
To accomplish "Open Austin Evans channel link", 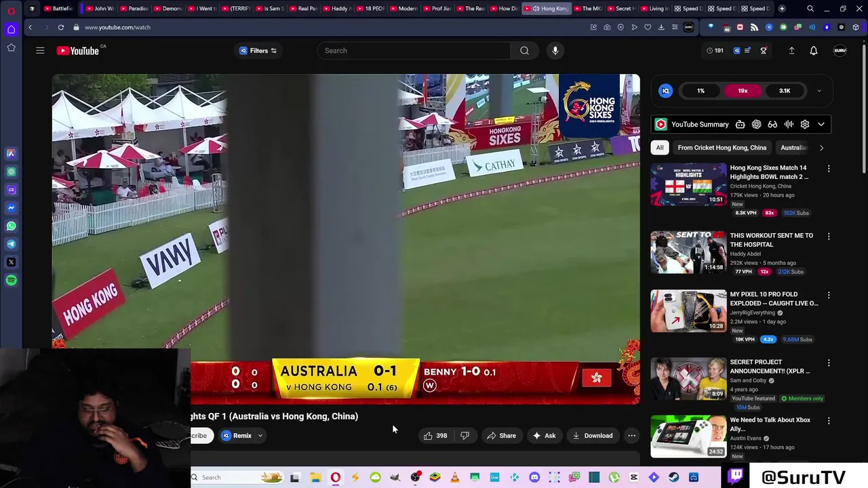I will point(745,439).
